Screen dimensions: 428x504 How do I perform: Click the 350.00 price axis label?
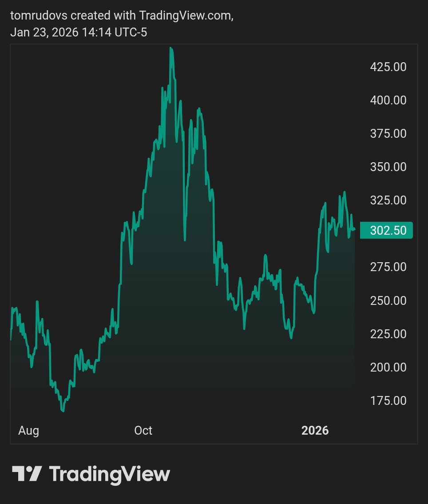coord(388,167)
